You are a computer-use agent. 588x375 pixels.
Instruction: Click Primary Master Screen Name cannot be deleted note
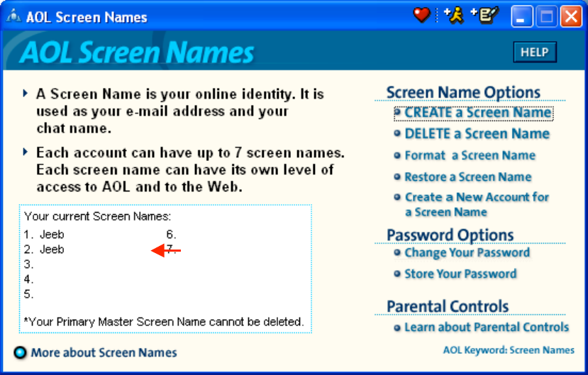[164, 322]
